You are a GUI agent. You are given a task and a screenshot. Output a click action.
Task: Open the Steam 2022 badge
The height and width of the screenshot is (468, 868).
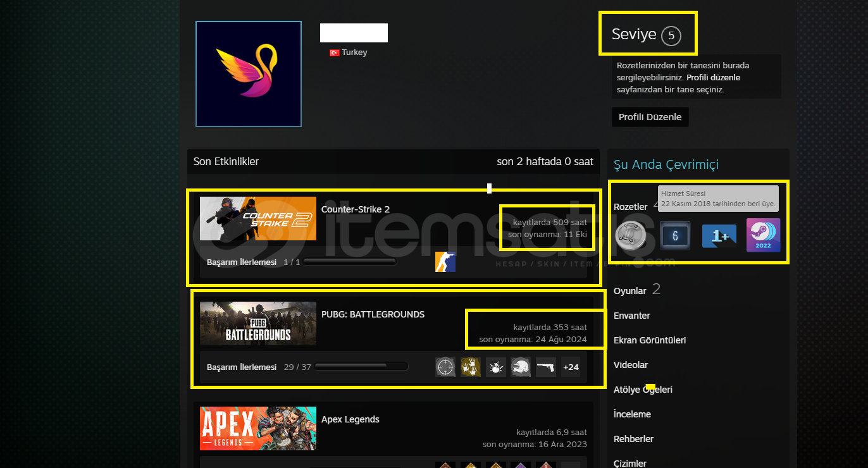[x=763, y=235]
